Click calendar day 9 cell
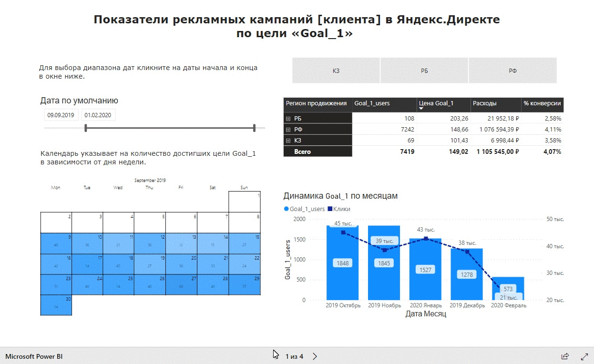This screenshot has width=594, height=364. (56, 243)
